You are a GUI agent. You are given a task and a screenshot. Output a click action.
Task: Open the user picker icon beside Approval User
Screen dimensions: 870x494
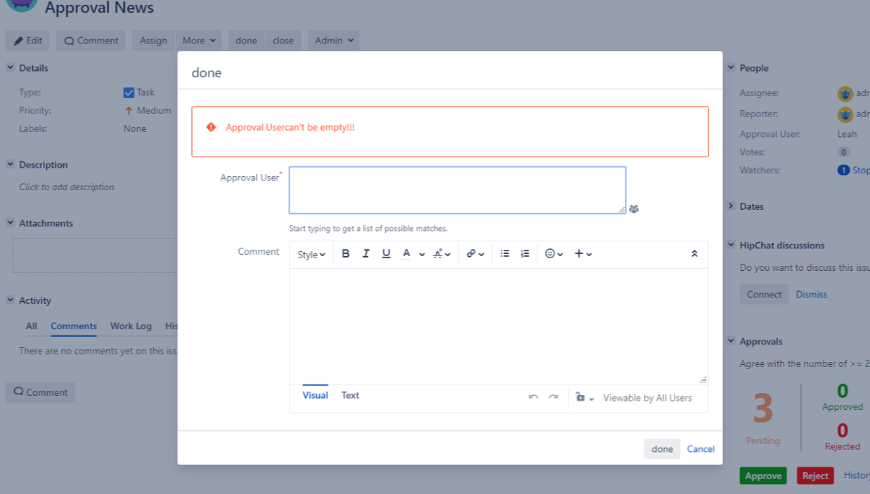634,209
